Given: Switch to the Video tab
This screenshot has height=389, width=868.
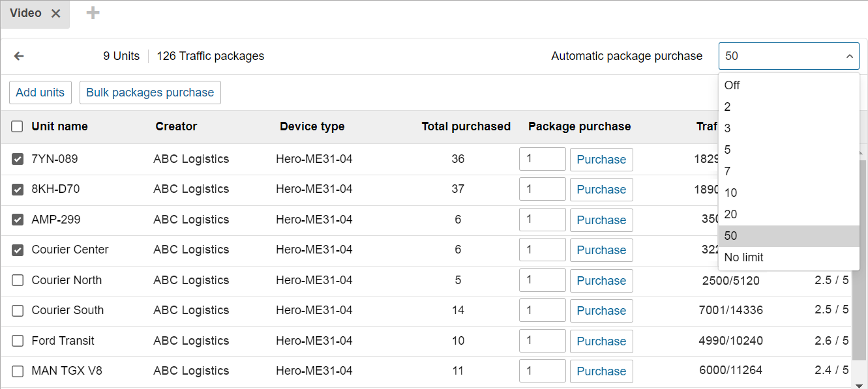Looking at the screenshot, I should tap(26, 12).
